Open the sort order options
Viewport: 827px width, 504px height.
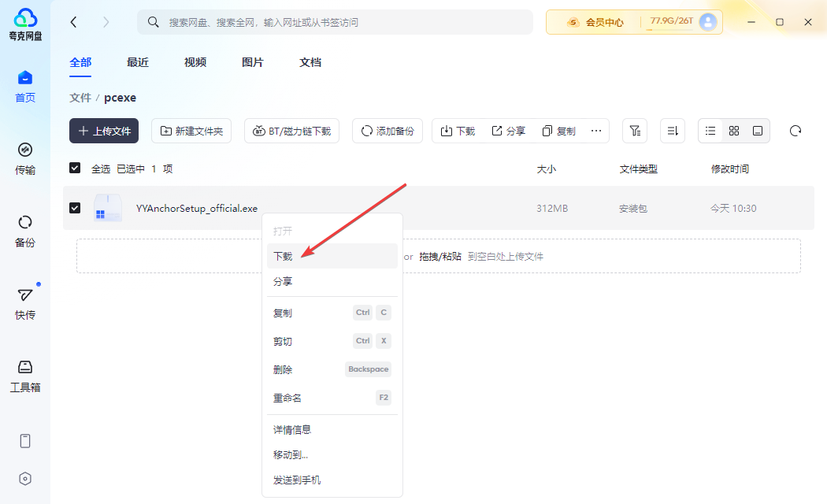pos(673,131)
